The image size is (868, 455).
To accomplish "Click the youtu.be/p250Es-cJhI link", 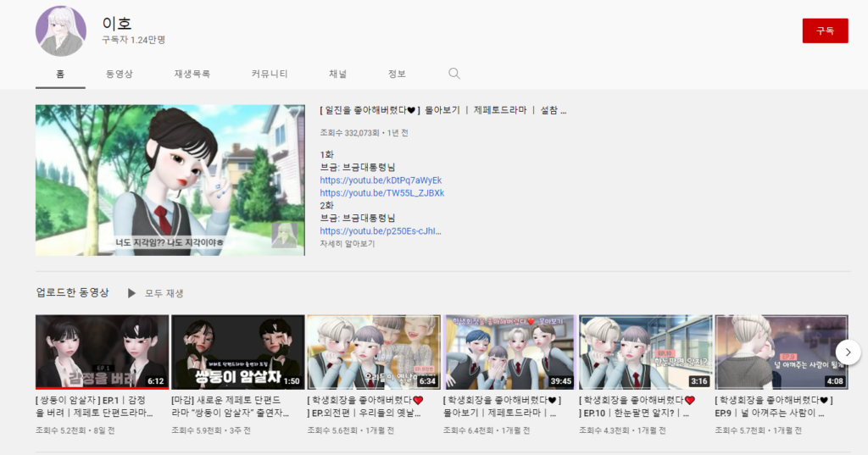I will (x=381, y=230).
